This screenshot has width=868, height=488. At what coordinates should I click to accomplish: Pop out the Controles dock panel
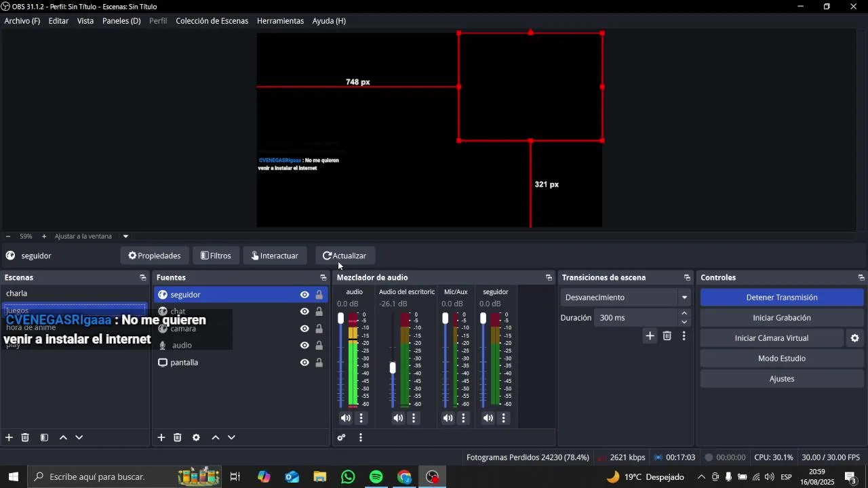(x=862, y=278)
